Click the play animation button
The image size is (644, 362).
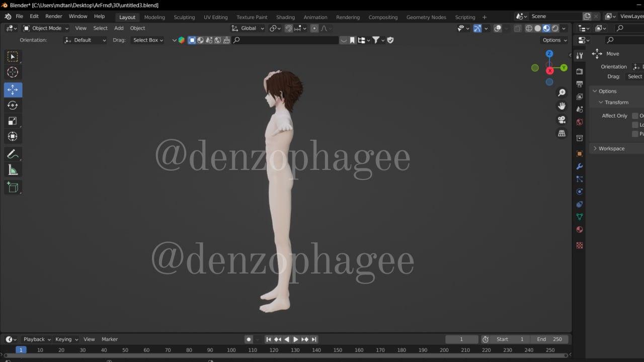point(296,339)
